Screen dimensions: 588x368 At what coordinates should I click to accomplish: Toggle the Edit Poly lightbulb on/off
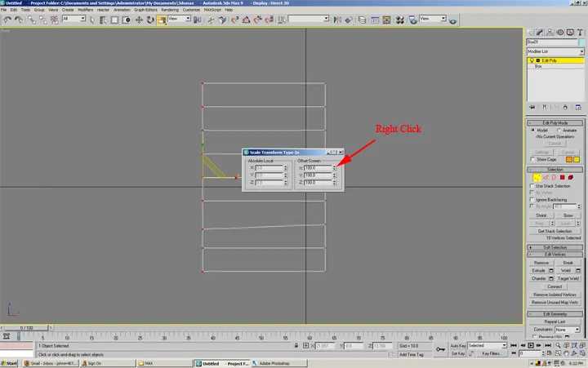[532, 60]
